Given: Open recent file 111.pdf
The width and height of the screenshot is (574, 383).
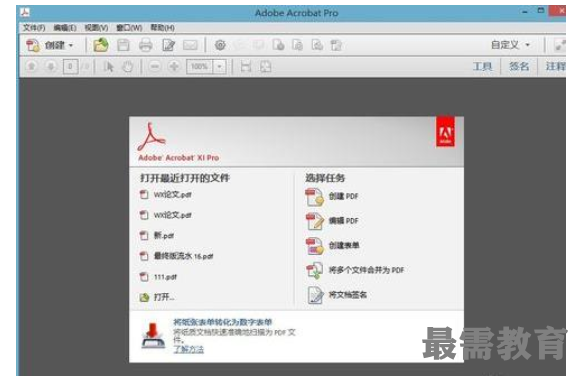Looking at the screenshot, I should coord(158,276).
